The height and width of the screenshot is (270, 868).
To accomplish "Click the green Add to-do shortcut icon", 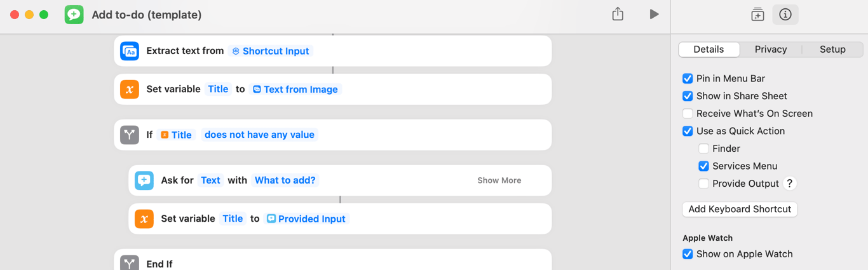I will tap(74, 15).
